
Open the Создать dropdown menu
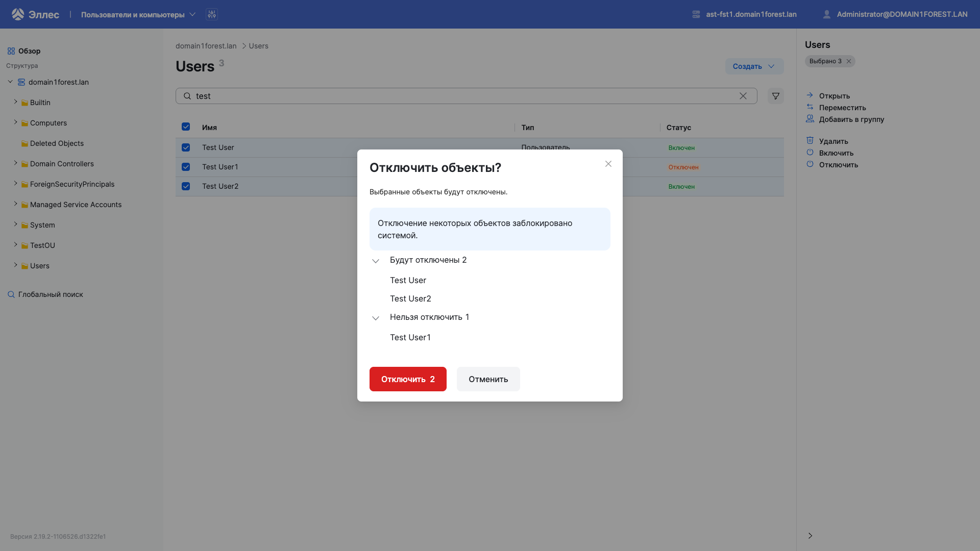(754, 66)
